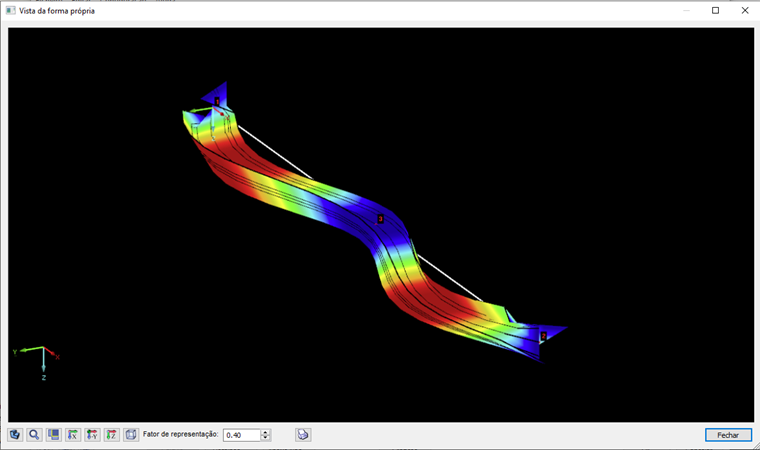Click the Fator de representação value field
The height and width of the screenshot is (450, 760).
tap(242, 435)
